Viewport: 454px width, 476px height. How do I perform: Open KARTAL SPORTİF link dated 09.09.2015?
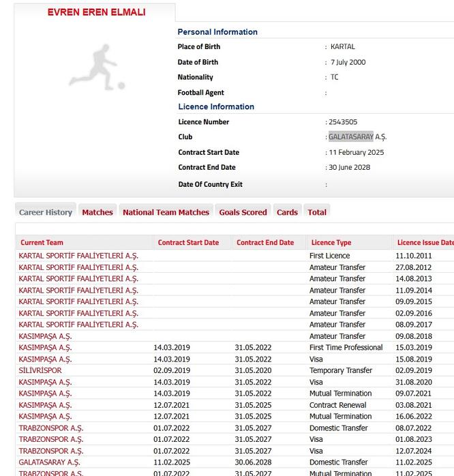pyautogui.click(x=78, y=301)
